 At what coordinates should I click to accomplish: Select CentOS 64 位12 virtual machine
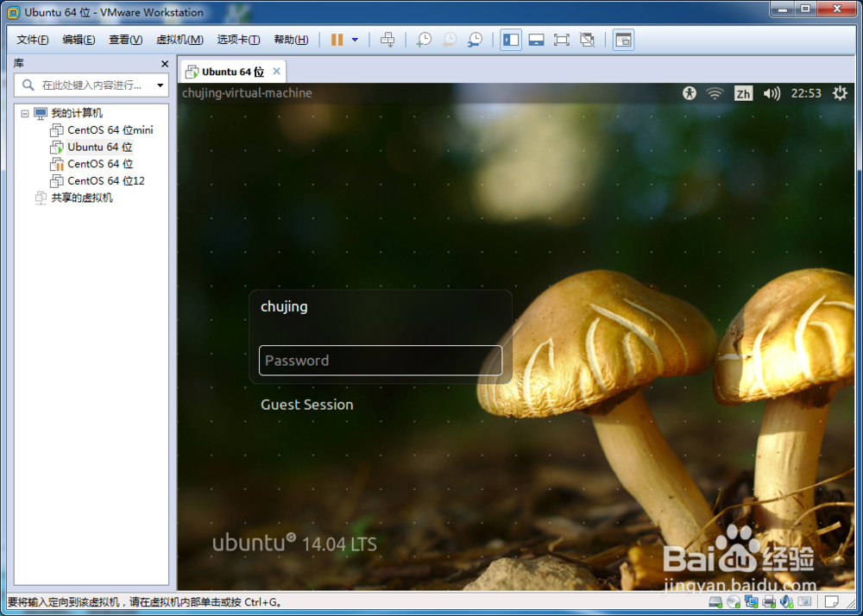105,181
